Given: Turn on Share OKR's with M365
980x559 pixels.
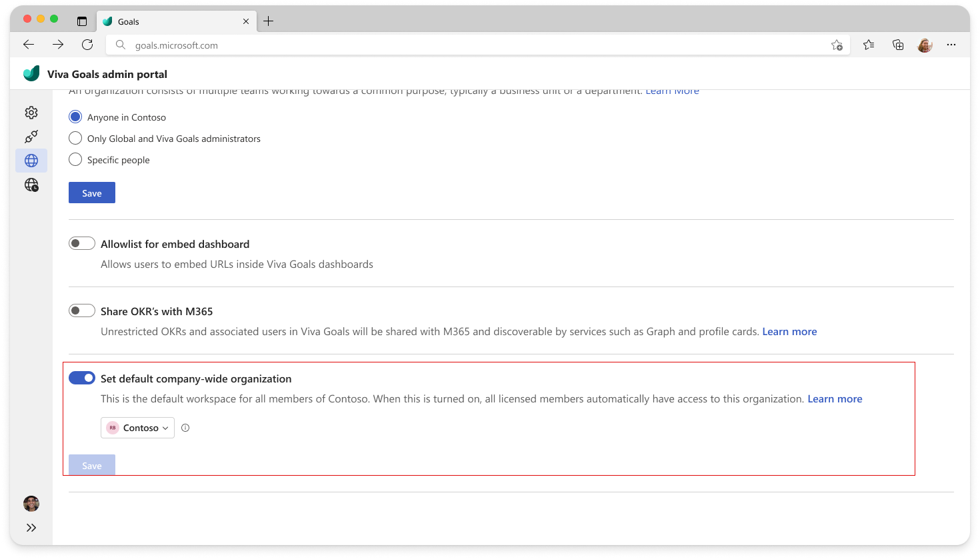Looking at the screenshot, I should click(81, 310).
